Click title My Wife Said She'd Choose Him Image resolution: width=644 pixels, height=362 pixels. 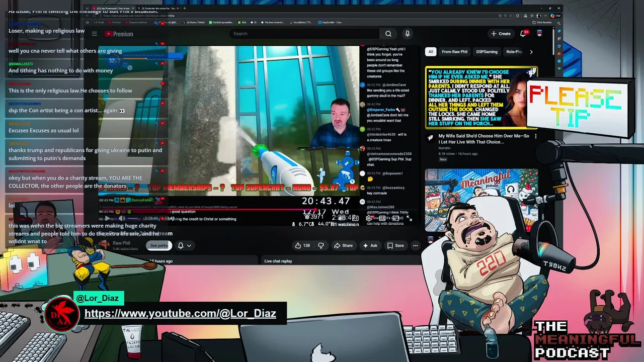(x=484, y=139)
